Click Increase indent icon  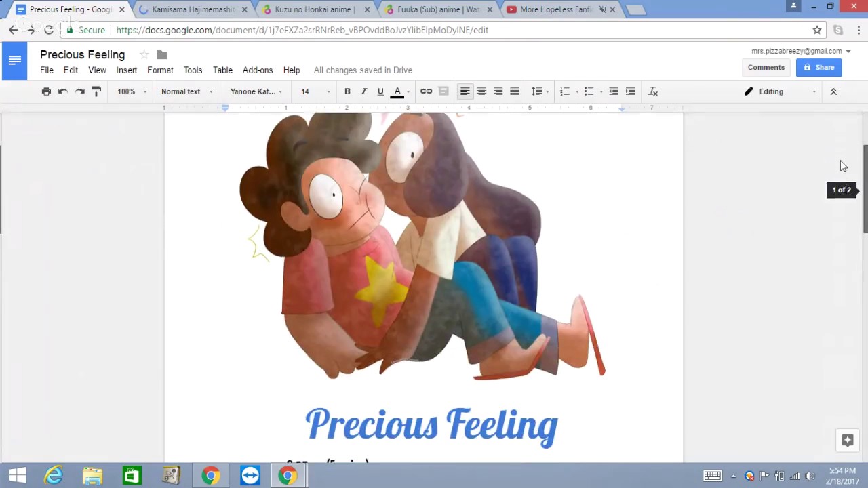(630, 91)
